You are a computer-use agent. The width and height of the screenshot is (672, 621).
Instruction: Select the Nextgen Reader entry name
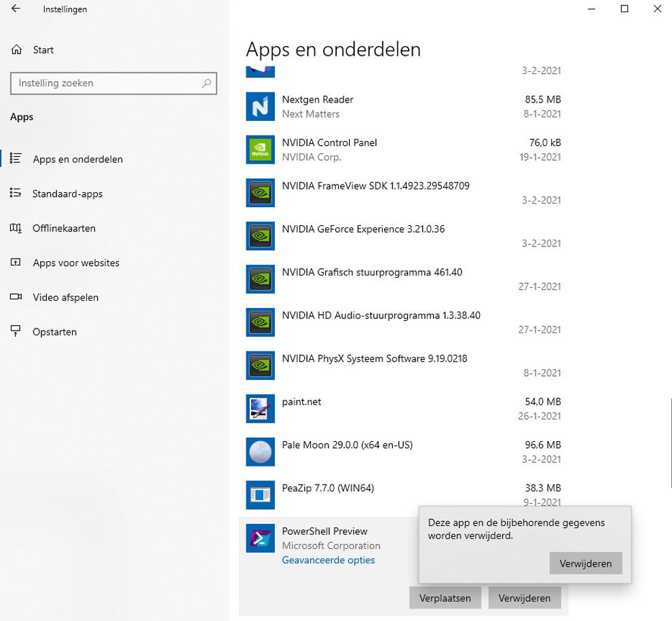[318, 100]
